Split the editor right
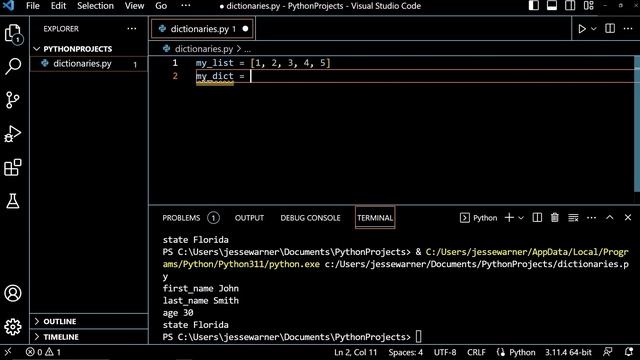 point(610,29)
